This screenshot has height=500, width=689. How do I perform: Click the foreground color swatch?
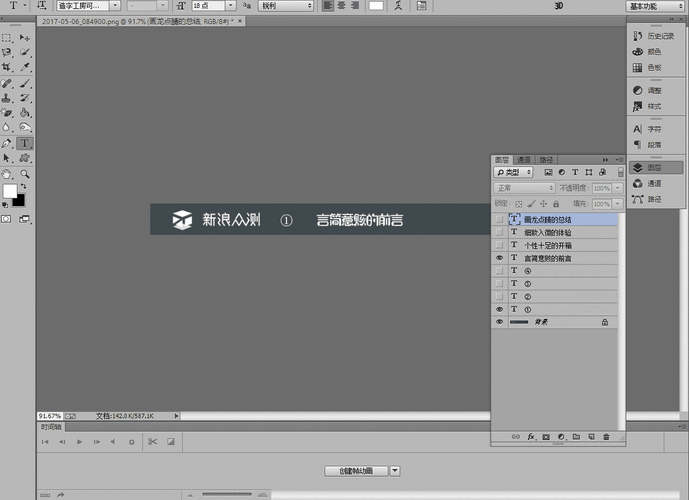10,191
